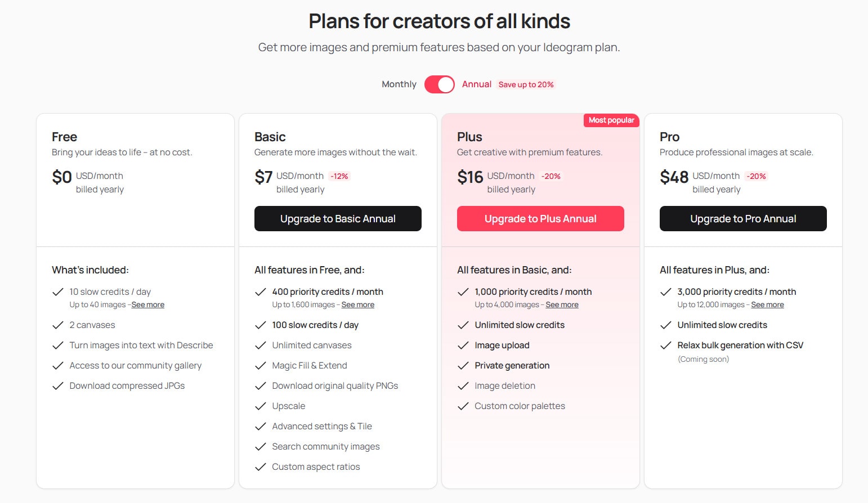Click the -20% discount tag on Pro
Image resolution: width=868 pixels, height=503 pixels.
point(757,176)
